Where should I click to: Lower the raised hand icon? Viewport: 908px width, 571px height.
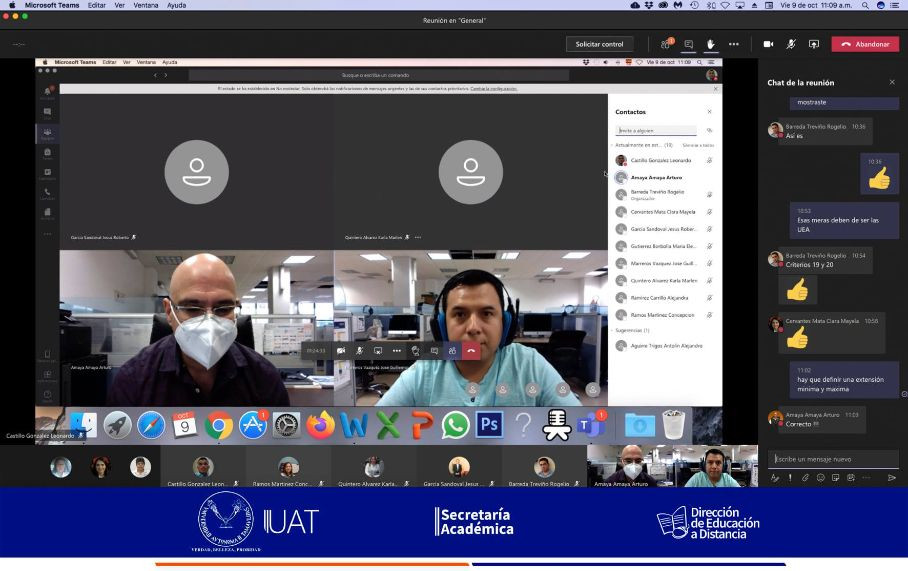coord(711,44)
